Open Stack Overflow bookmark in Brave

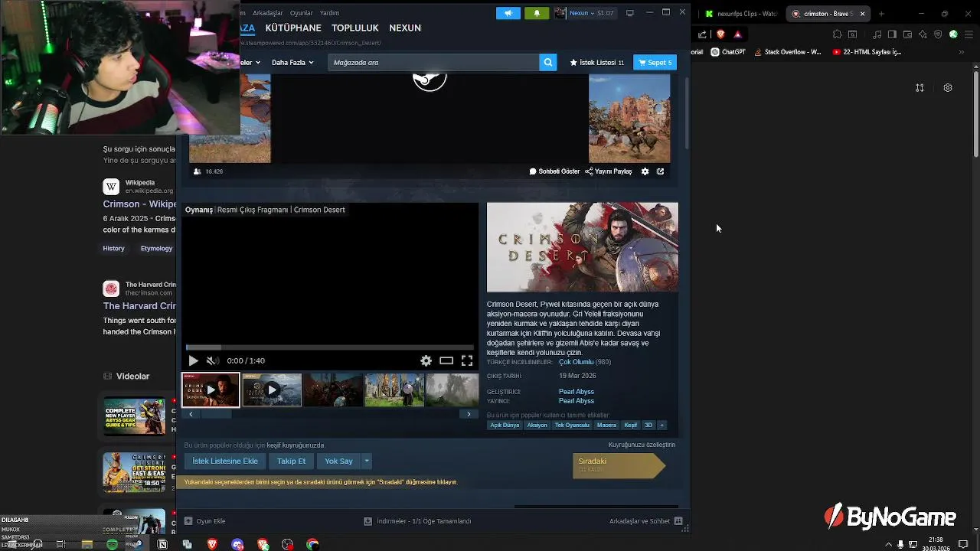tap(789, 52)
